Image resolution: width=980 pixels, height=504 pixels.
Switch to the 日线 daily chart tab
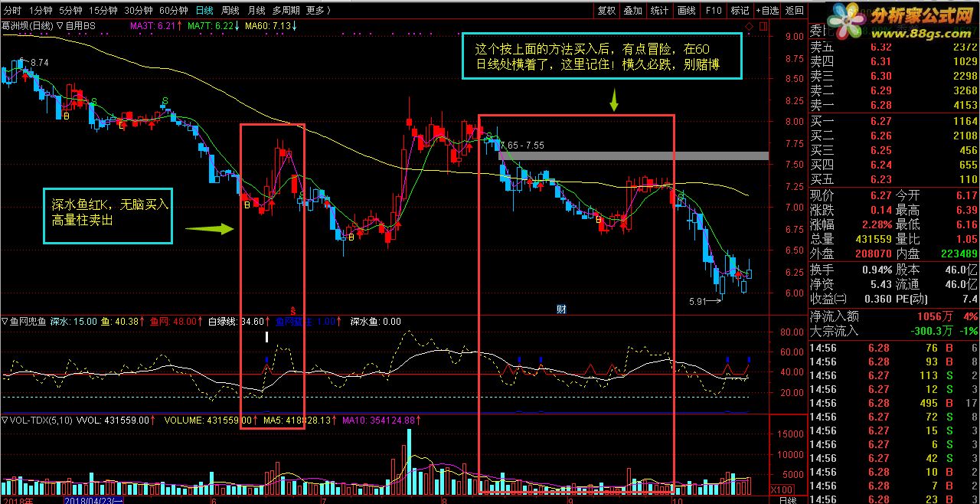(x=204, y=11)
